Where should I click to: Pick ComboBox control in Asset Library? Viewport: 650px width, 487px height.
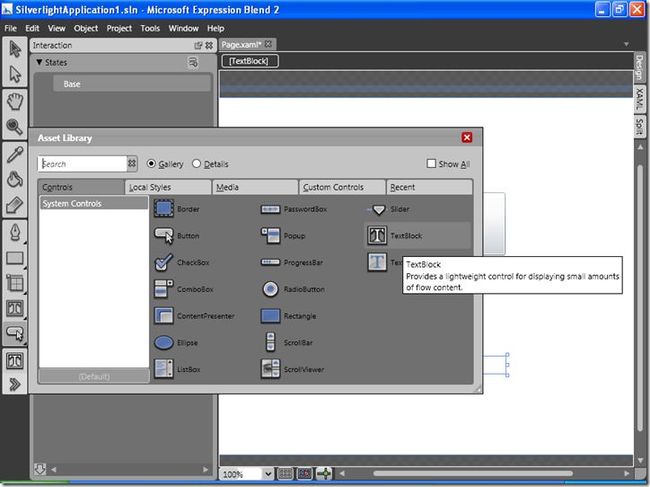pyautogui.click(x=184, y=289)
